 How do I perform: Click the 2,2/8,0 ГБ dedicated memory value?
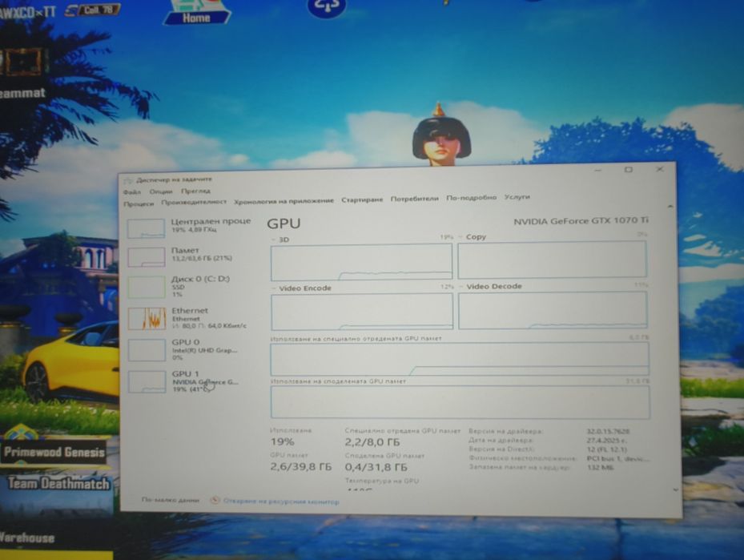pyautogui.click(x=372, y=442)
